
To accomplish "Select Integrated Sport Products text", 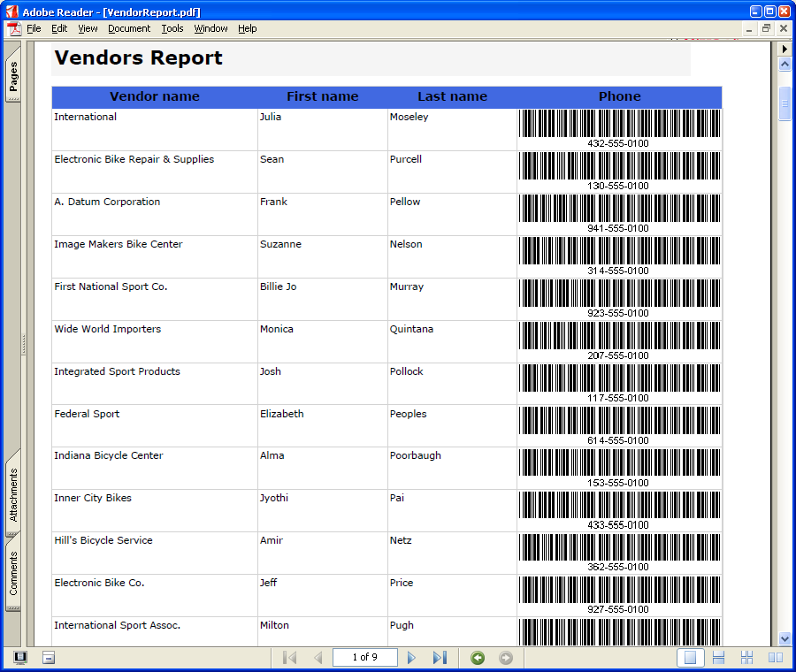I will (x=118, y=371).
